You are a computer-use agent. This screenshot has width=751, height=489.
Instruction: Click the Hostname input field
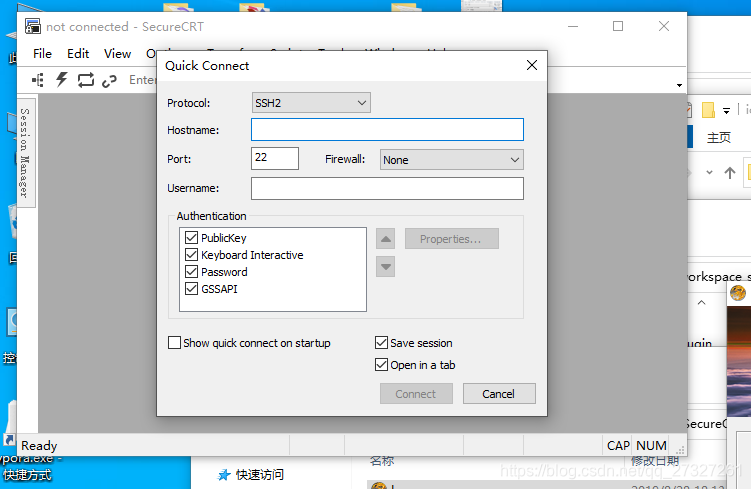(387, 130)
